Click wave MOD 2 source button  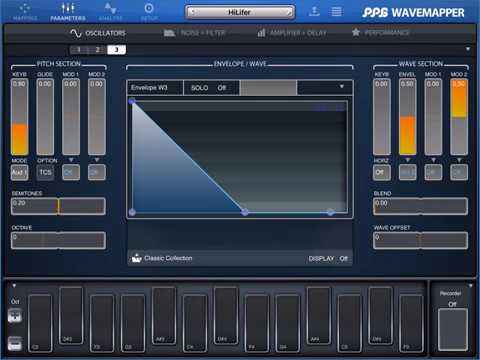[x=459, y=172]
